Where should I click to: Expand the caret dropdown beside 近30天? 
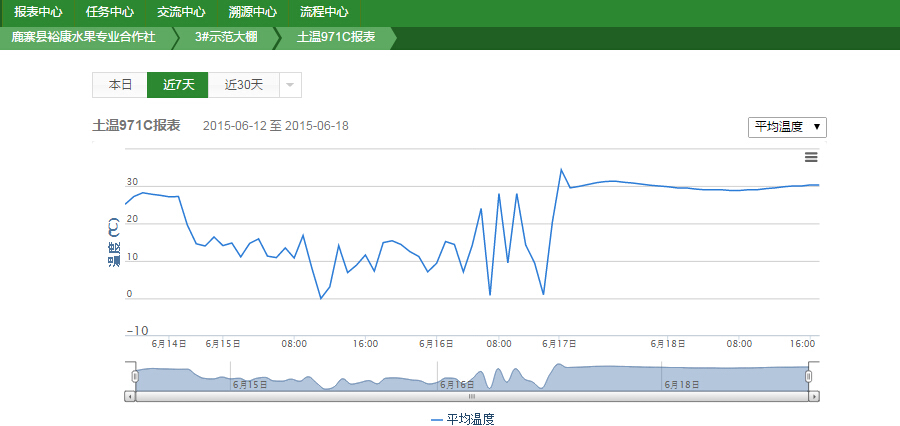[290, 85]
